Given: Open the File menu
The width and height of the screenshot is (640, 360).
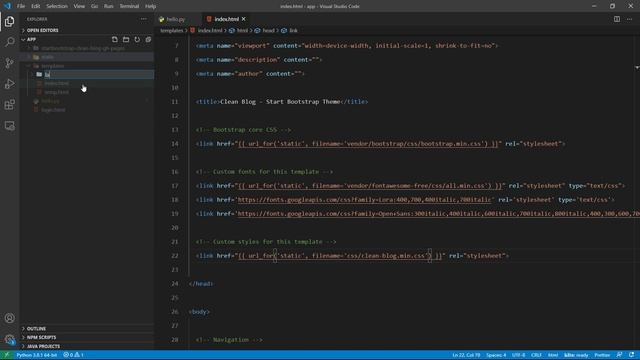Looking at the screenshot, I should (x=21, y=6).
